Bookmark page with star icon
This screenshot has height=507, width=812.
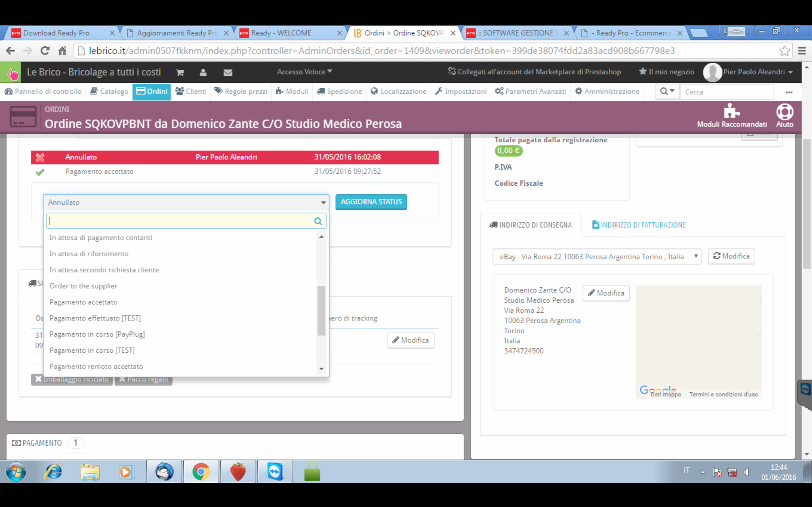pos(784,51)
